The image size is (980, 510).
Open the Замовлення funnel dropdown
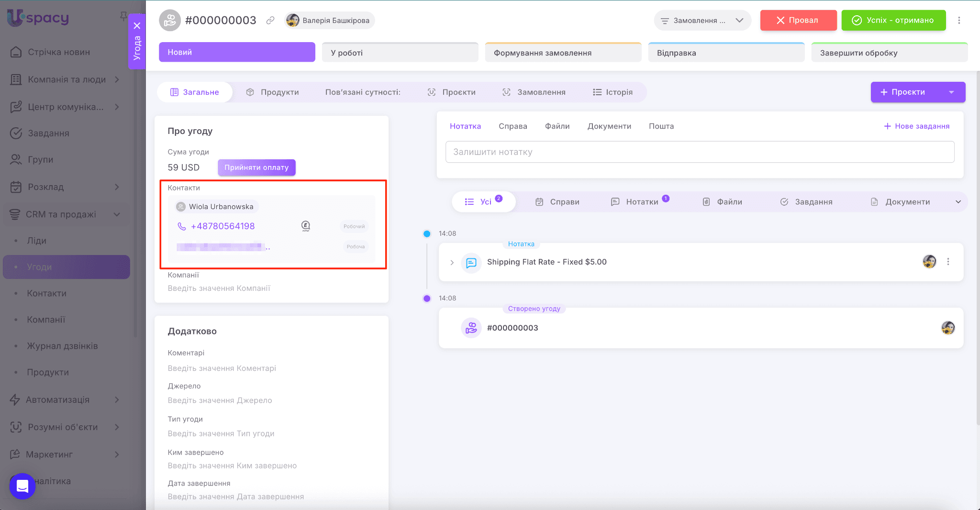pos(702,21)
